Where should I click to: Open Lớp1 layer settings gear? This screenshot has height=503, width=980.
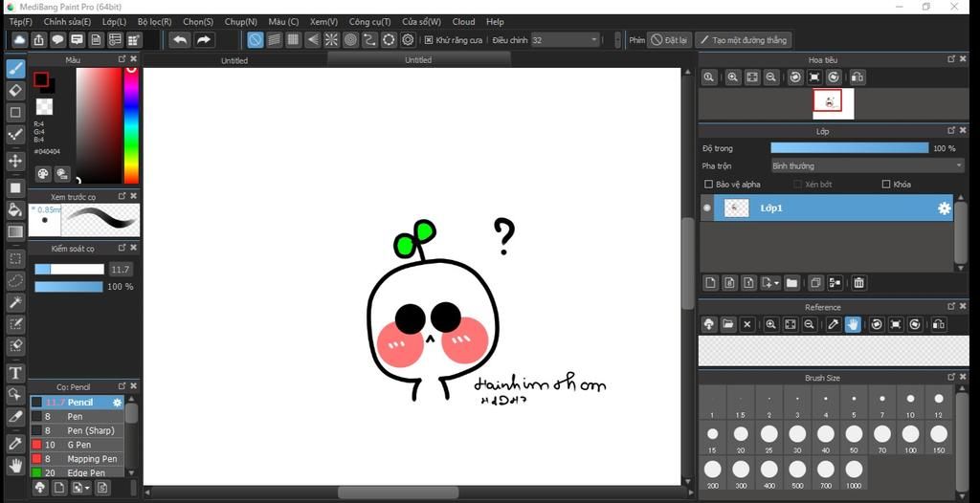[x=944, y=208]
